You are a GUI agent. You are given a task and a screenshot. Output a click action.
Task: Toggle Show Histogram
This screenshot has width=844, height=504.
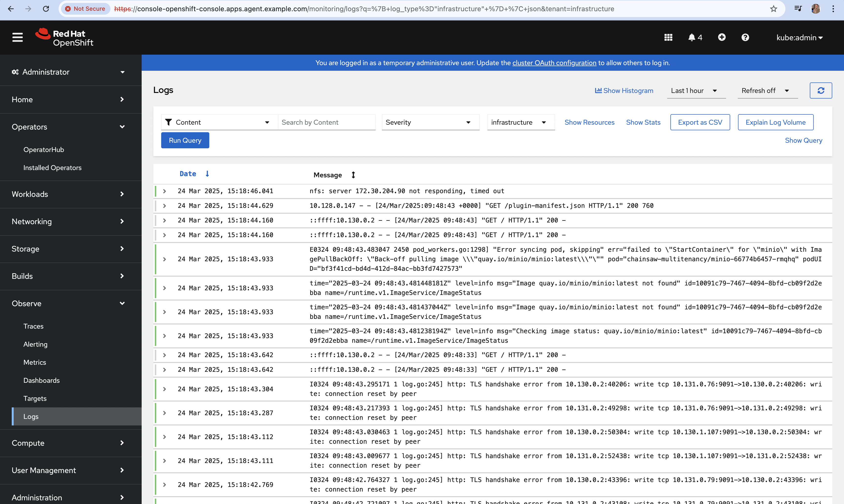click(624, 91)
